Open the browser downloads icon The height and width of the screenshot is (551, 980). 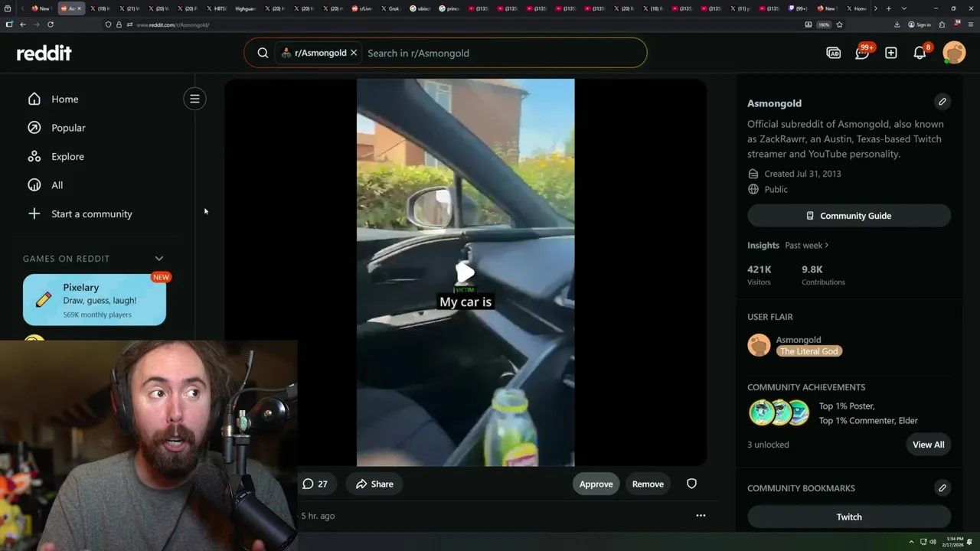coord(897,24)
